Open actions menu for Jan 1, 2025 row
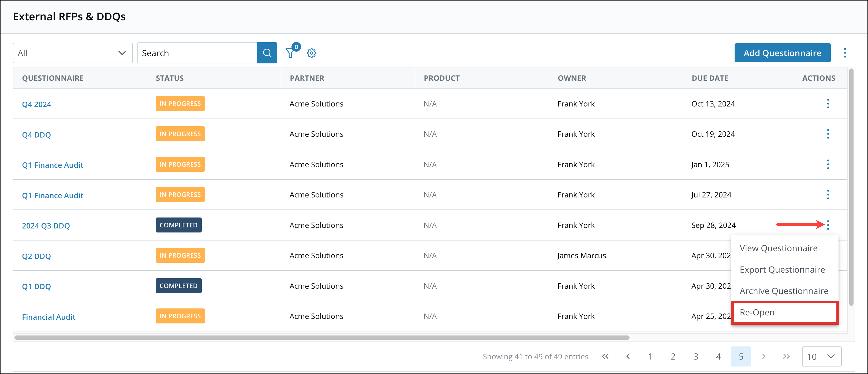Viewport: 868px width, 374px height. pyautogui.click(x=828, y=164)
